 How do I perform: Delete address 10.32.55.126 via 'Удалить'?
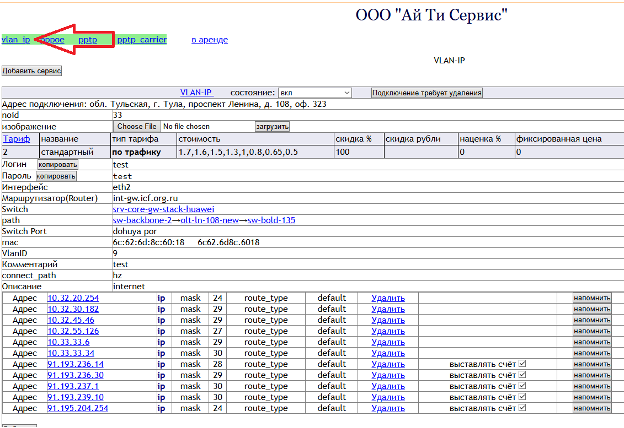pyautogui.click(x=388, y=331)
